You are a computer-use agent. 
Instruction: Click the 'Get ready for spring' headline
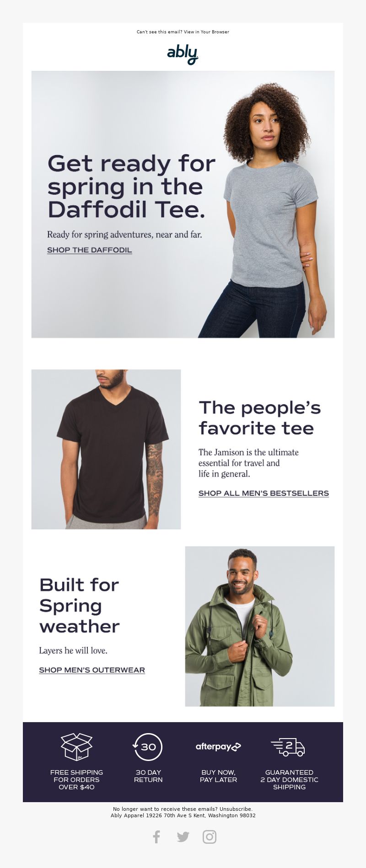pos(131,187)
